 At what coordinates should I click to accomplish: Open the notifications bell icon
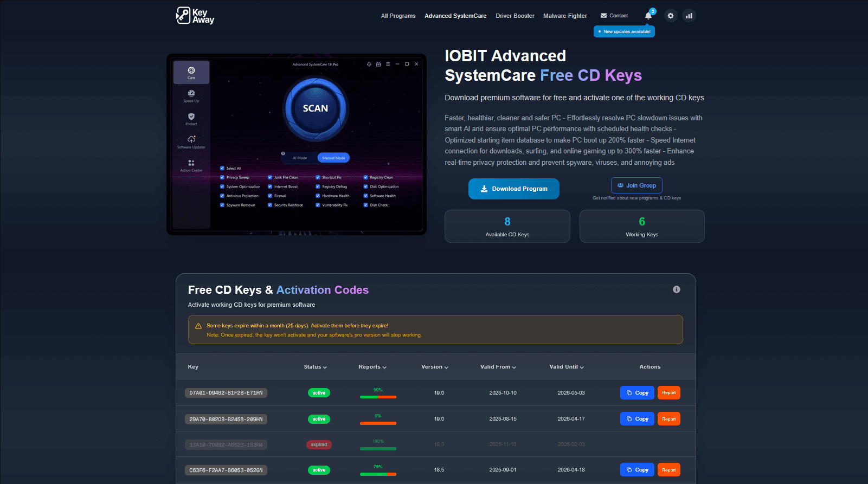648,16
